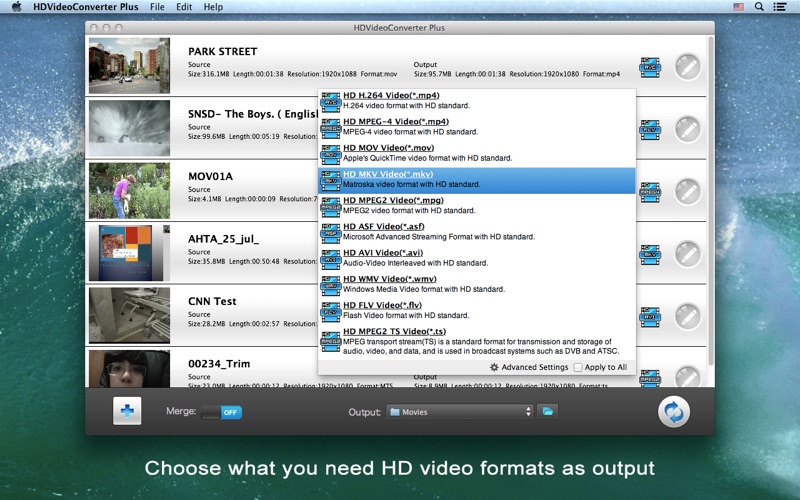Click the MOV01A video thumbnail

[129, 190]
